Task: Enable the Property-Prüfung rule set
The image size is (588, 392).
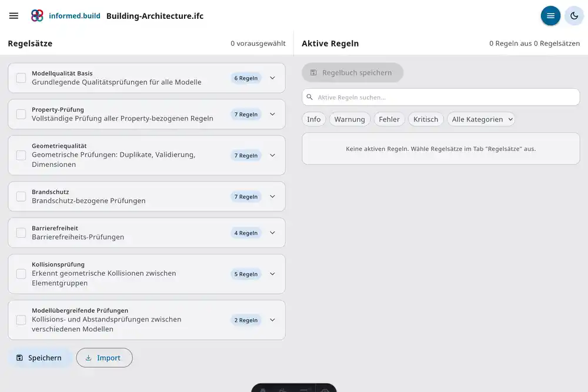Action: [21, 114]
